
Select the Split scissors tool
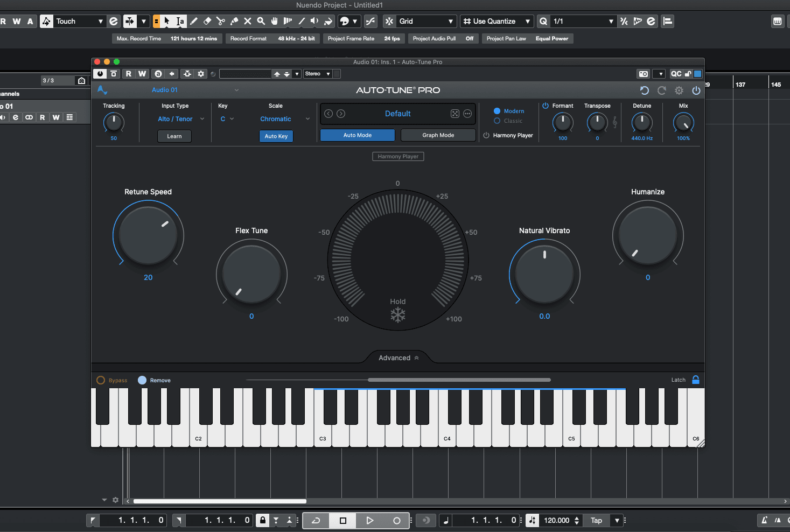point(221,21)
